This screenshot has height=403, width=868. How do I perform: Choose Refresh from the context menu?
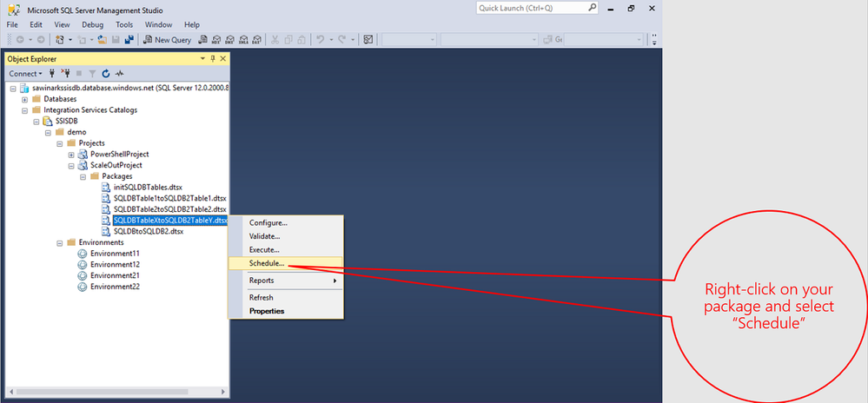pos(286,298)
